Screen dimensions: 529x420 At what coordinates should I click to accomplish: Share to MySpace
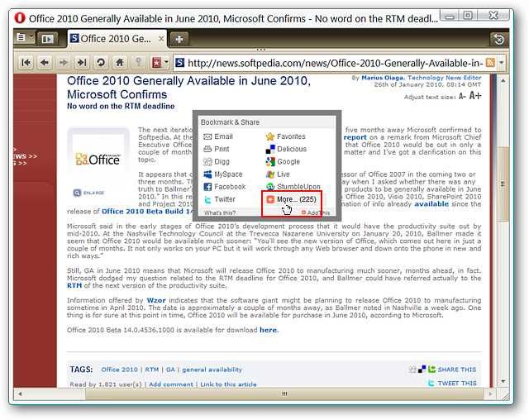[x=223, y=174]
